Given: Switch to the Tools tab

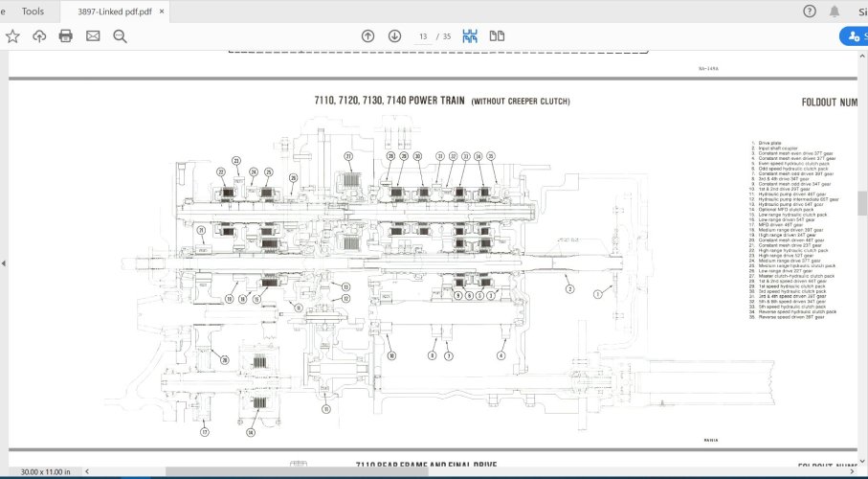Looking at the screenshot, I should click(x=33, y=11).
